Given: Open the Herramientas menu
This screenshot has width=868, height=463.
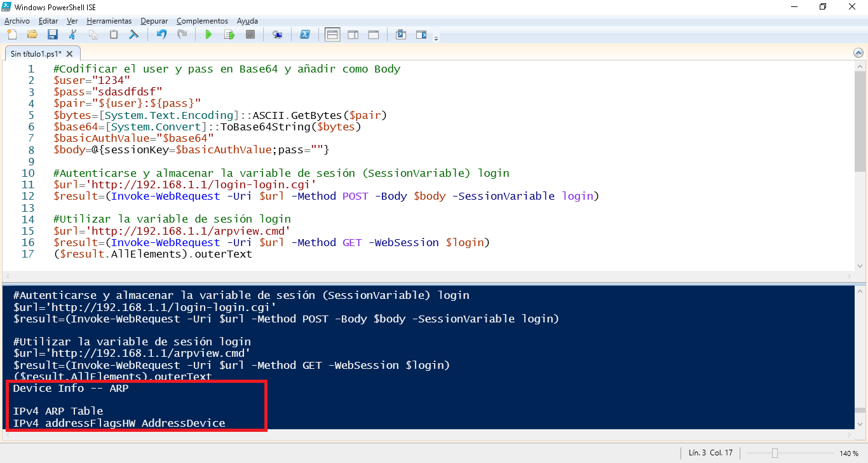Looking at the screenshot, I should [x=109, y=21].
